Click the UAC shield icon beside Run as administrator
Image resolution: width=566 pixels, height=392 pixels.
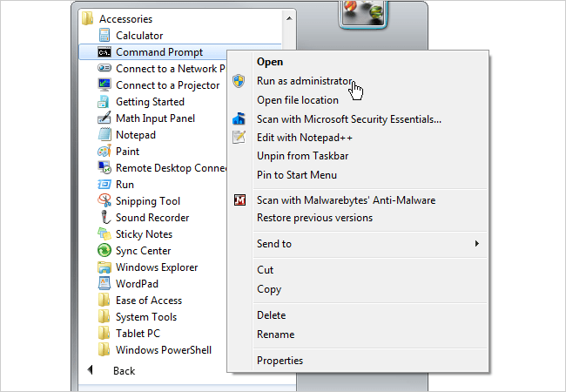click(x=239, y=81)
